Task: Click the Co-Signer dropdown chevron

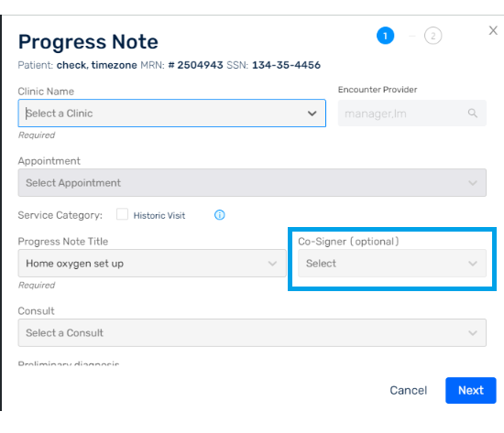Action: (x=473, y=264)
